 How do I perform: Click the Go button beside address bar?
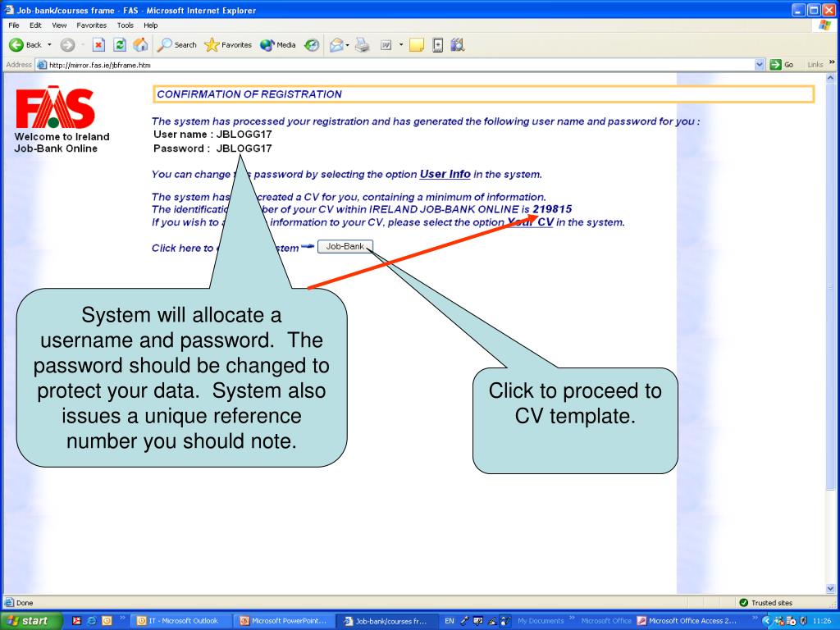point(782,65)
